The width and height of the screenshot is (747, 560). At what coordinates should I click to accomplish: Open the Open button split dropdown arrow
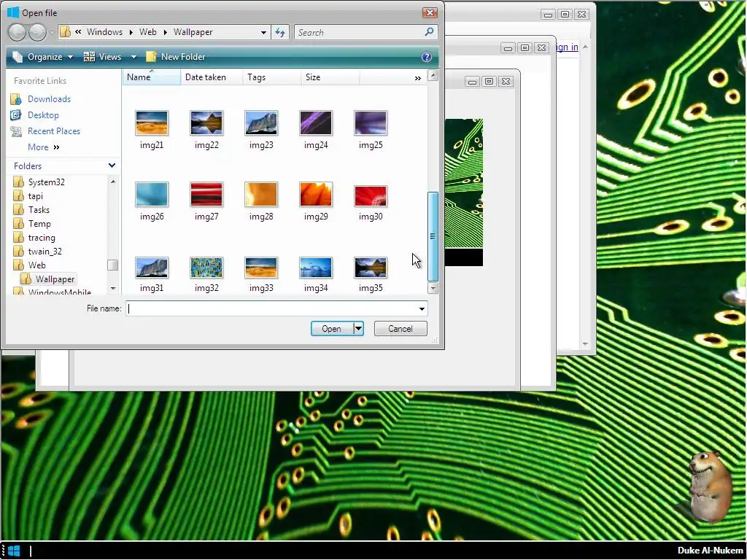(x=358, y=329)
